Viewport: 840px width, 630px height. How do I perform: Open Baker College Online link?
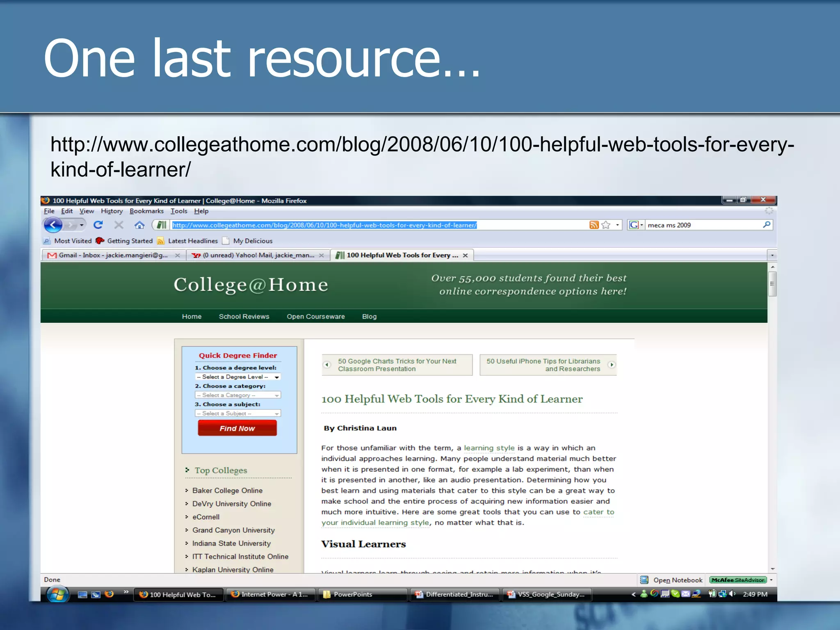[227, 490]
